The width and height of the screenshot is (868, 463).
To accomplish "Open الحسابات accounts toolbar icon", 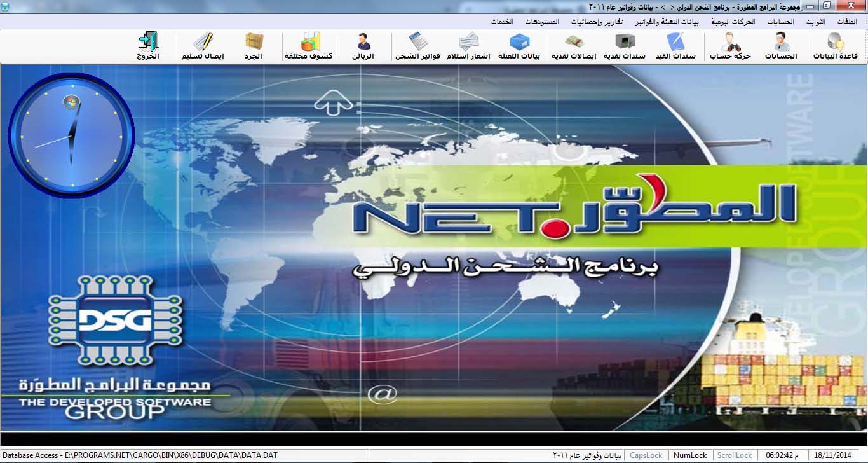I will (782, 46).
